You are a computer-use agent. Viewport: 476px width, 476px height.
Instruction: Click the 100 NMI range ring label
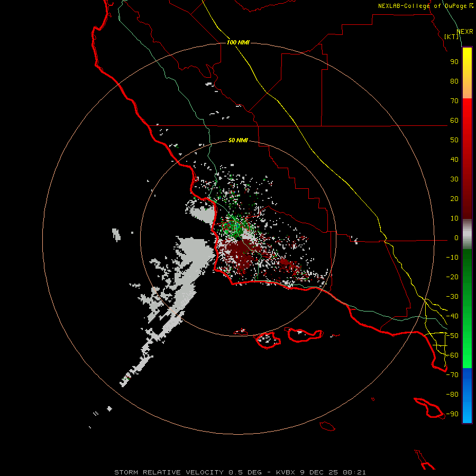click(238, 42)
